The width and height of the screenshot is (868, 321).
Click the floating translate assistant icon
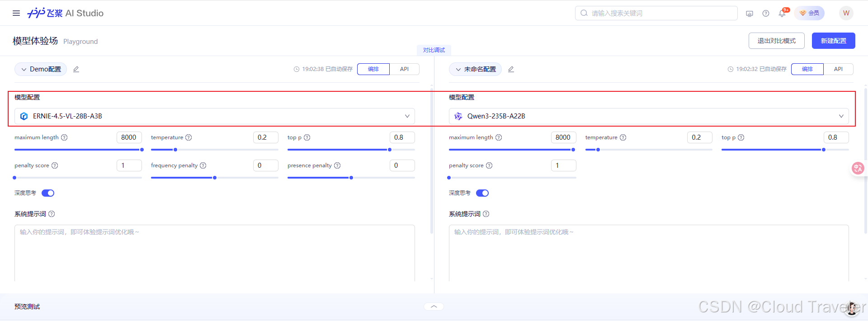coord(858,168)
